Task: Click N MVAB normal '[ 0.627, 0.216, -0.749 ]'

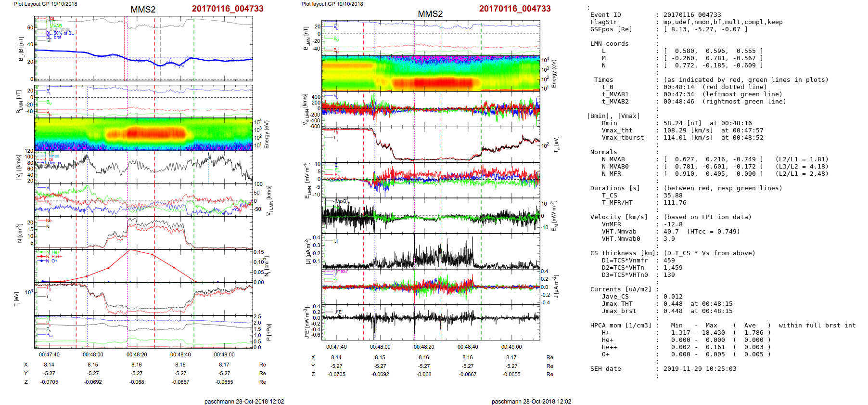Action: [714, 159]
